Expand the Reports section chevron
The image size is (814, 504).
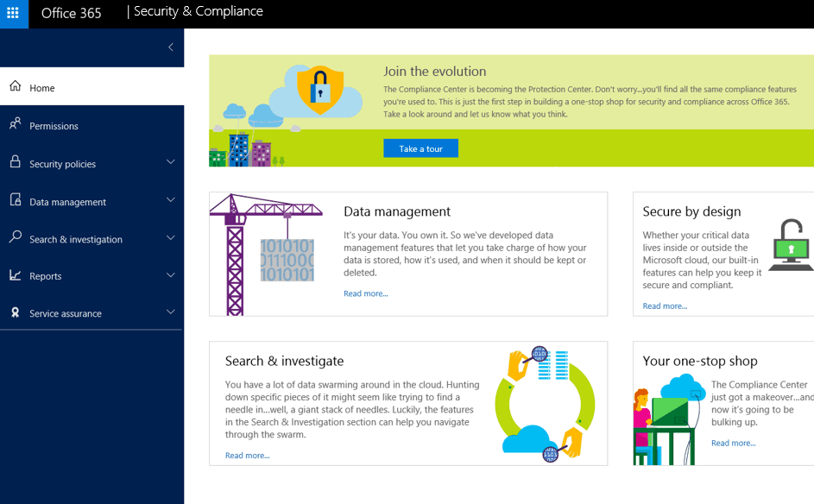pos(170,275)
